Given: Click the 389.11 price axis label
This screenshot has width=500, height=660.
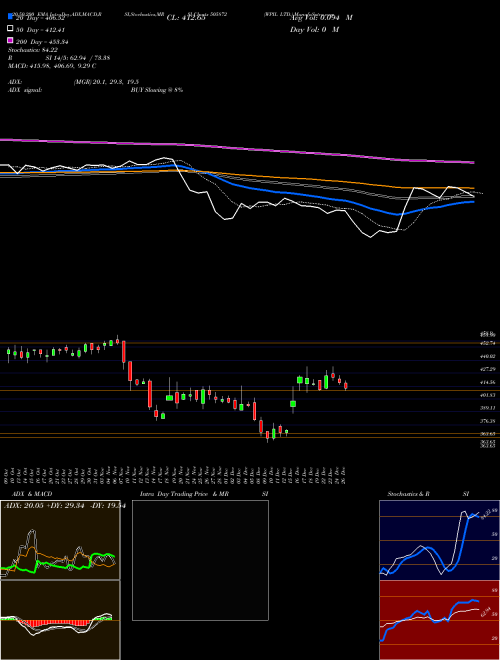Looking at the screenshot, I should click(x=489, y=408).
